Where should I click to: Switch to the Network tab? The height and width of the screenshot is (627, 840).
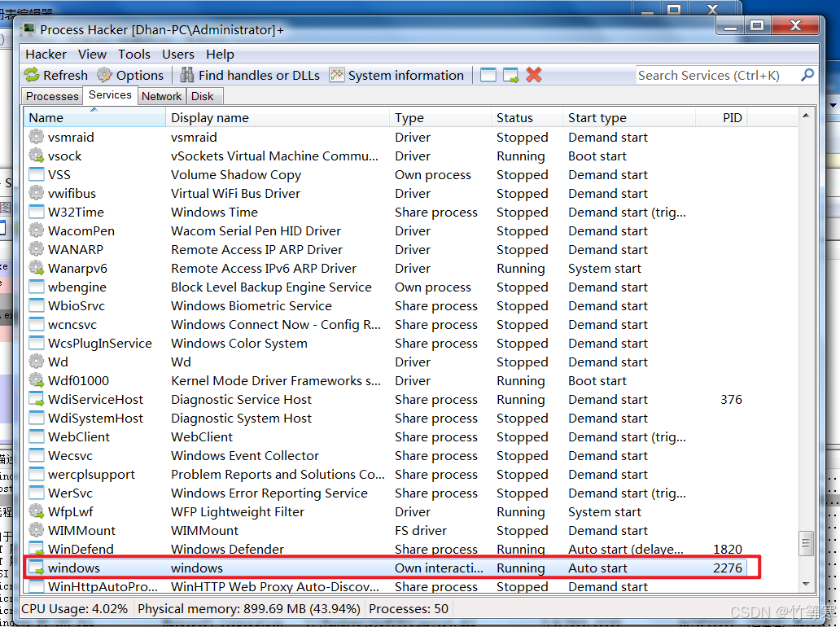[161, 96]
